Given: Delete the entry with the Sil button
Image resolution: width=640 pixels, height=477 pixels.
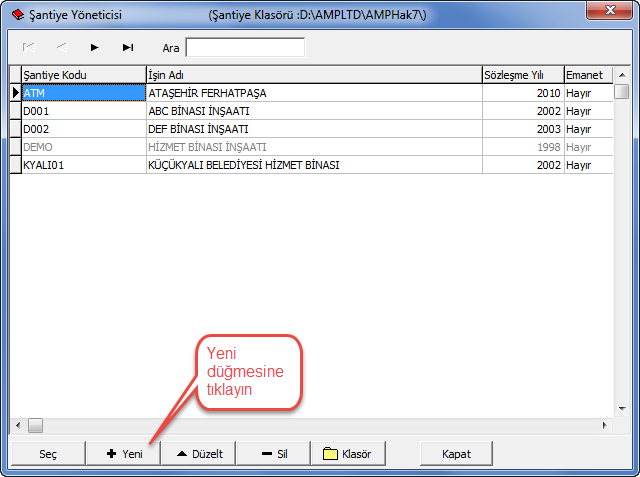Looking at the screenshot, I should [273, 453].
